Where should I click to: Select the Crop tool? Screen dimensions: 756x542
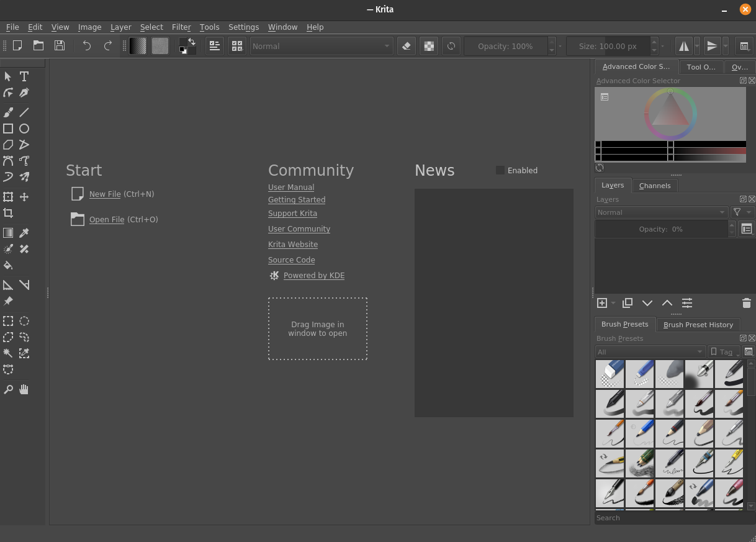point(8,213)
